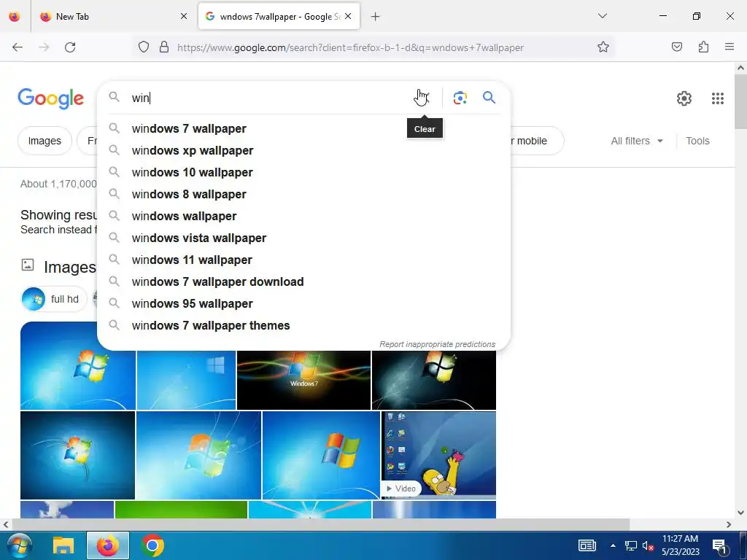Click in the Google search input field
The image size is (747, 560).
[269, 98]
